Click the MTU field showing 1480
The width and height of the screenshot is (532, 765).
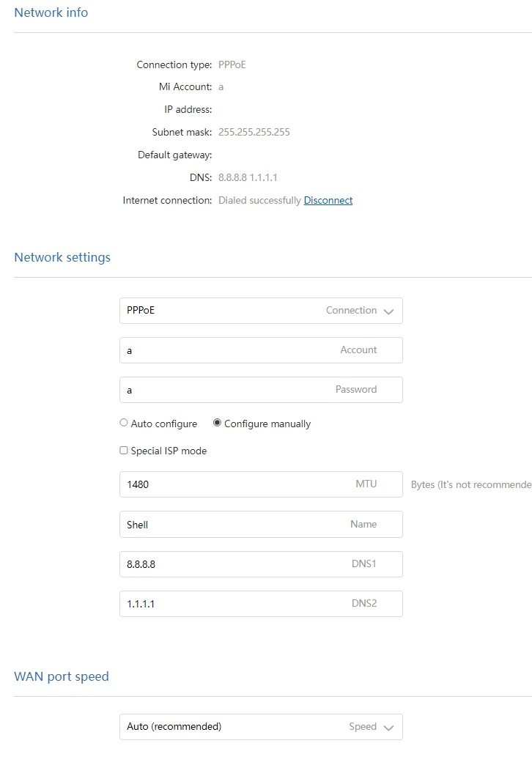click(x=260, y=484)
